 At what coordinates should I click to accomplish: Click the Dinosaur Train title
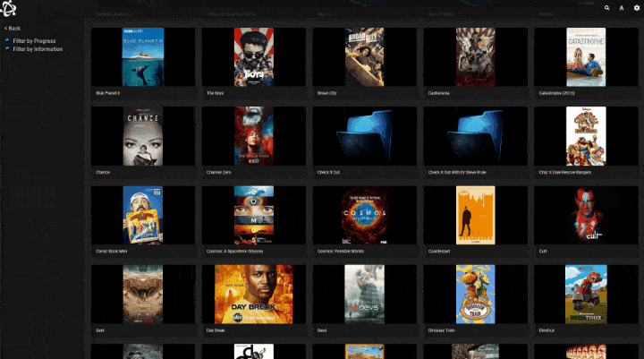(442, 330)
